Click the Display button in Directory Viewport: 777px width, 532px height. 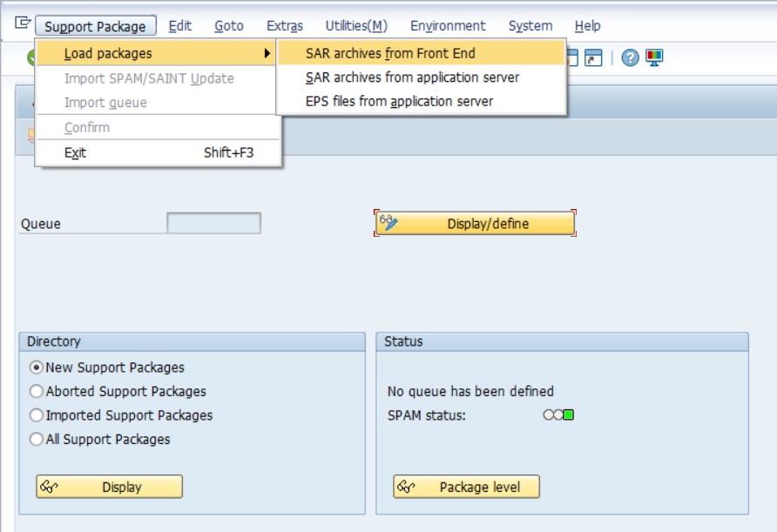109,487
